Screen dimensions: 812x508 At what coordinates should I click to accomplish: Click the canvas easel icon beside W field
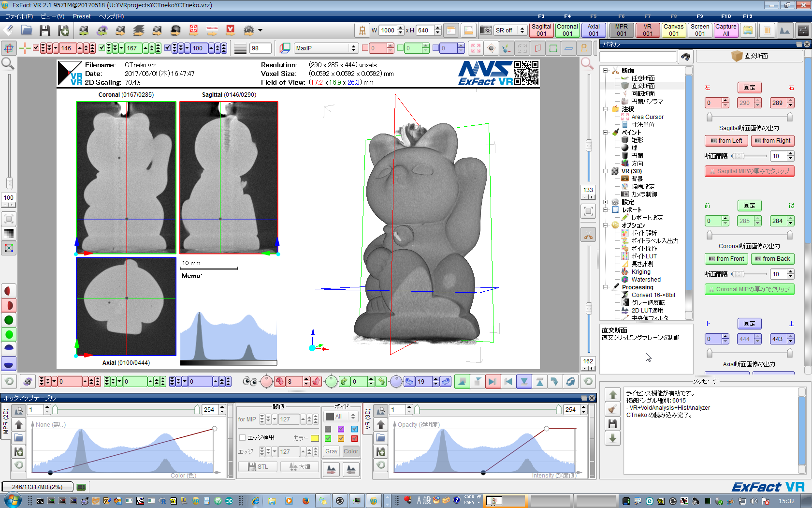pyautogui.click(x=362, y=30)
